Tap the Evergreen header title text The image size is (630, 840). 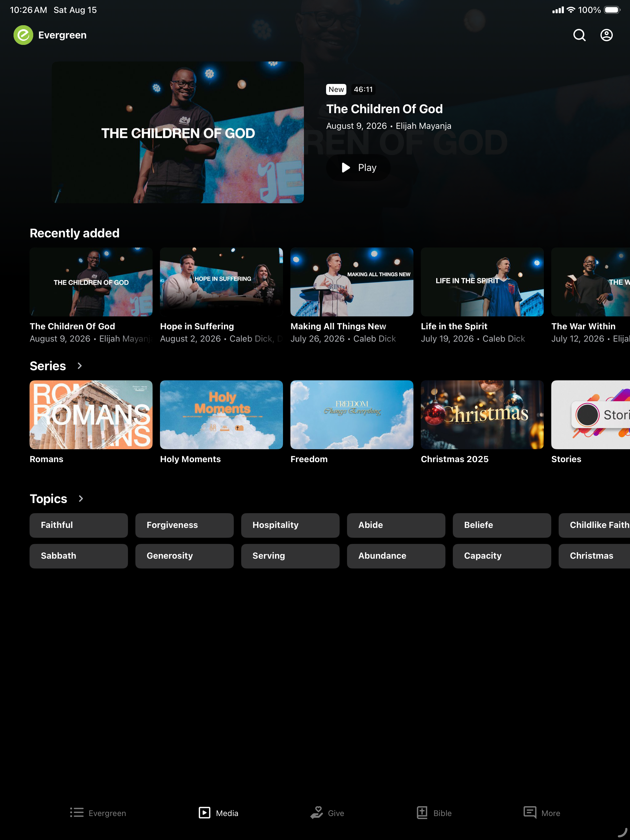pos(62,35)
